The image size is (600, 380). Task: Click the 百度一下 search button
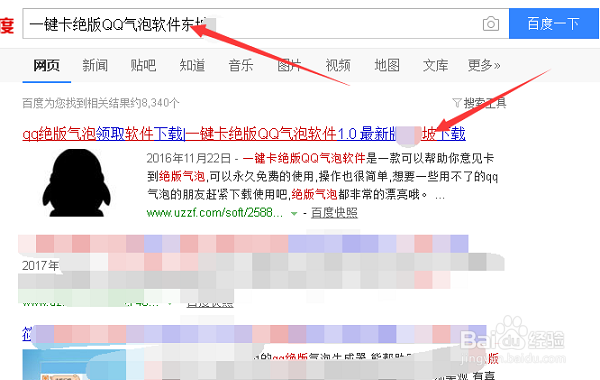click(x=553, y=24)
